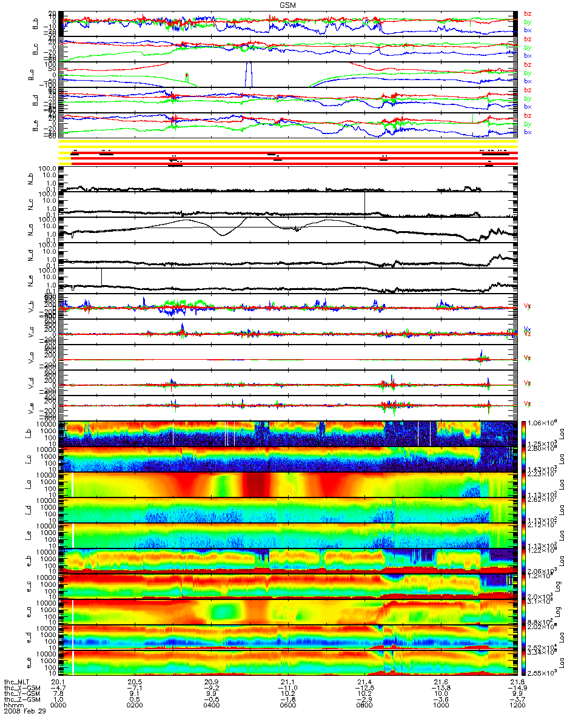Click the 0600 time tick label

point(288,706)
